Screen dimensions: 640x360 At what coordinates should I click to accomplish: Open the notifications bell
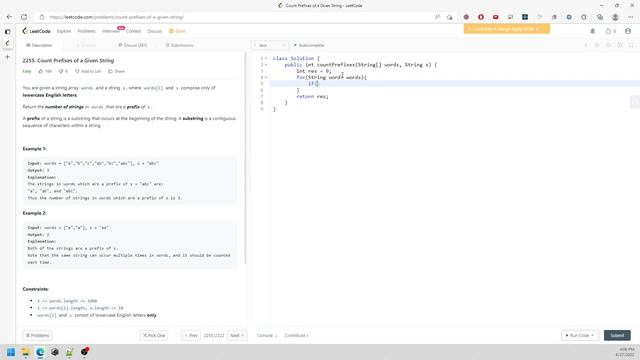point(593,31)
